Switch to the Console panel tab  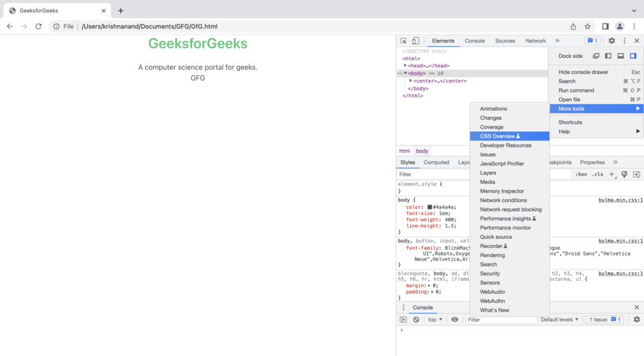pyautogui.click(x=475, y=41)
